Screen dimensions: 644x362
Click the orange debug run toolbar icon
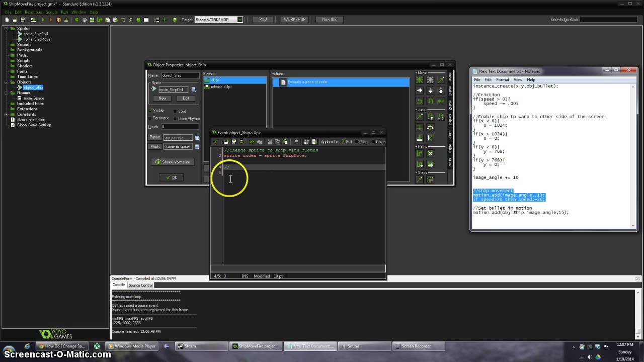coord(58,20)
